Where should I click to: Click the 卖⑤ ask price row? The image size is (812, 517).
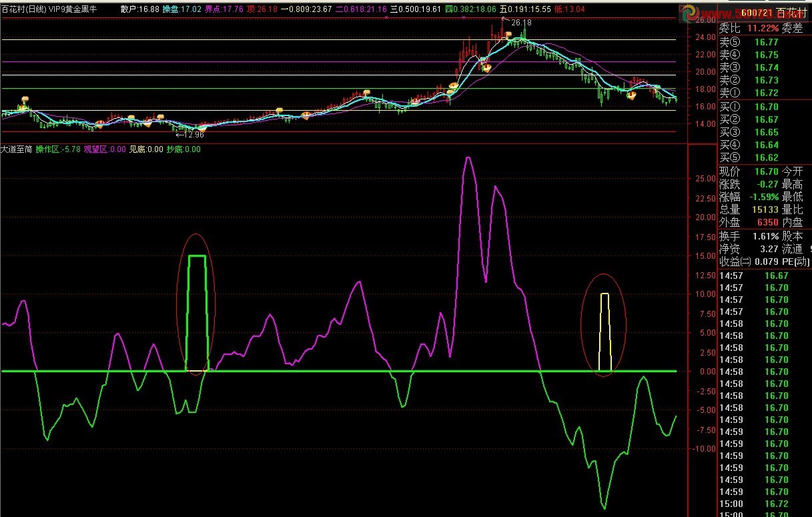click(749, 42)
